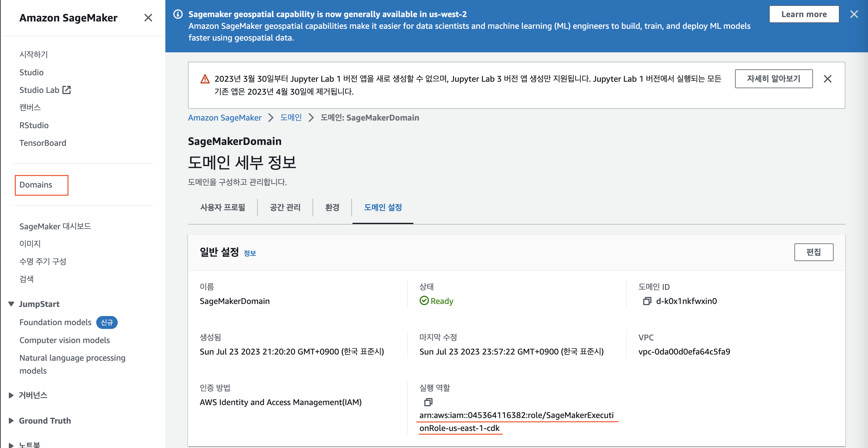The width and height of the screenshot is (868, 448).
Task: Expand the Ground Truth section
Action: point(11,420)
